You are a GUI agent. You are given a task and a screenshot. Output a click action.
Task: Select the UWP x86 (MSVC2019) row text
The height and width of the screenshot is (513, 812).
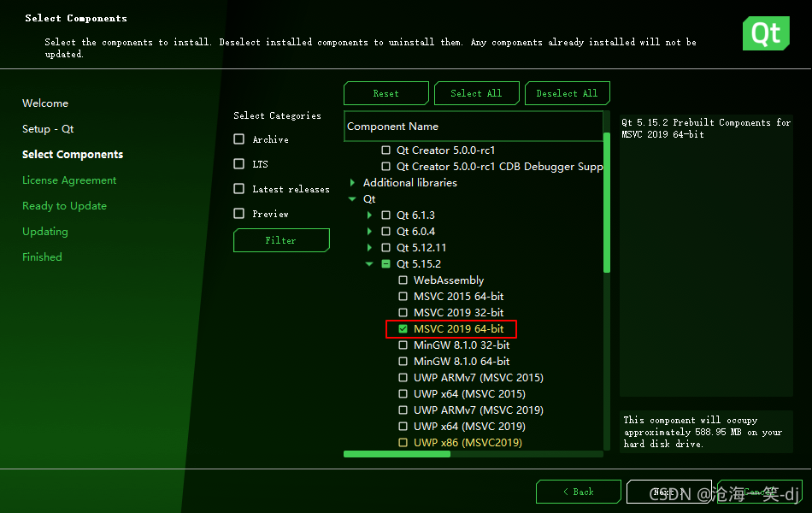468,443
